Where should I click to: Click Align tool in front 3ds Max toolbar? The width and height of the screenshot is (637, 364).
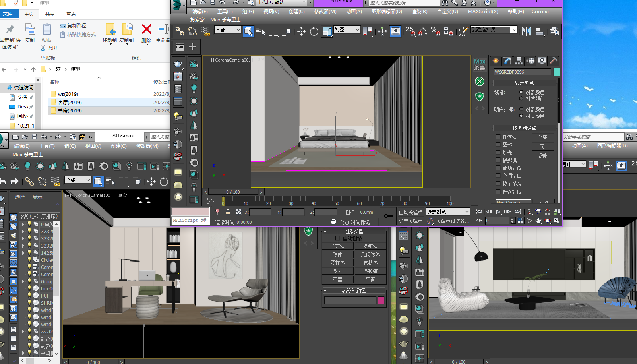coord(539,31)
